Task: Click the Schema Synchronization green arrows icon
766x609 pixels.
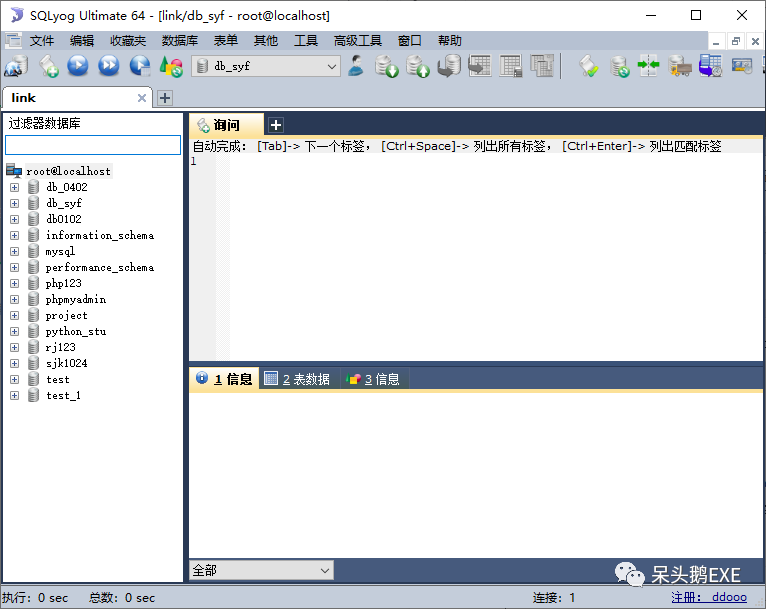Action: [649, 65]
